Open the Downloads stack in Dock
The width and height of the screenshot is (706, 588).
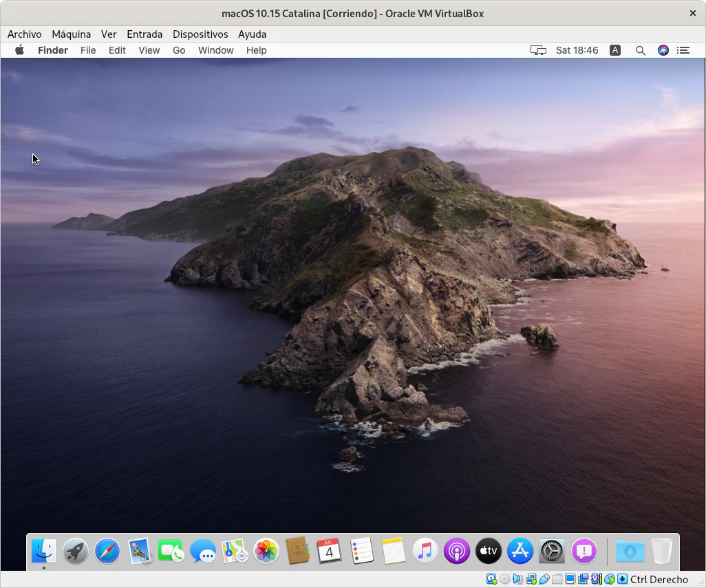click(630, 551)
